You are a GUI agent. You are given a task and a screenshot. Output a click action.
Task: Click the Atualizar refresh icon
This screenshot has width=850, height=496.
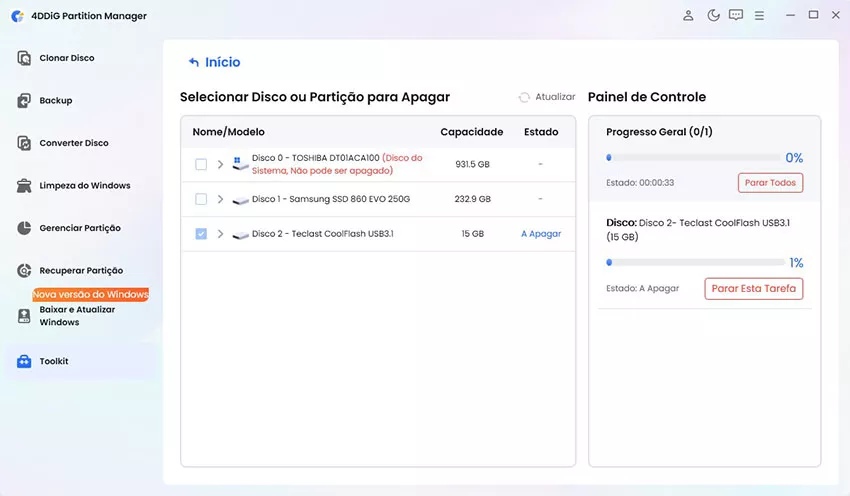(524, 97)
